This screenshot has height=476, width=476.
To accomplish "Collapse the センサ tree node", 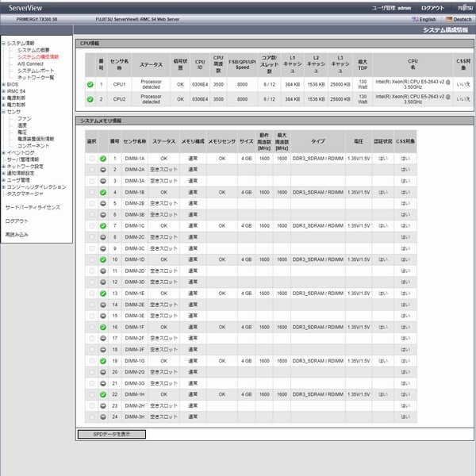I will coord(4,112).
